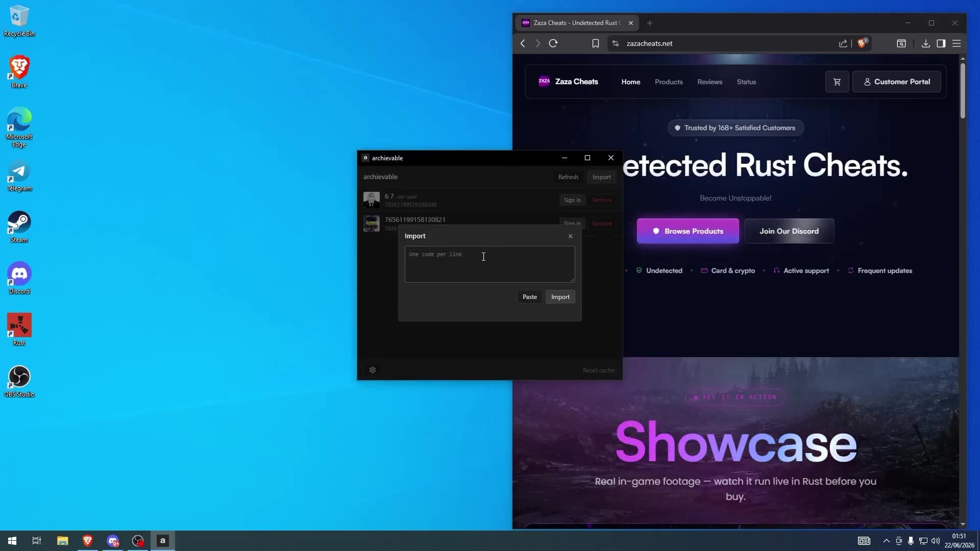
Task: Click the Browse Products button
Action: pyautogui.click(x=688, y=231)
